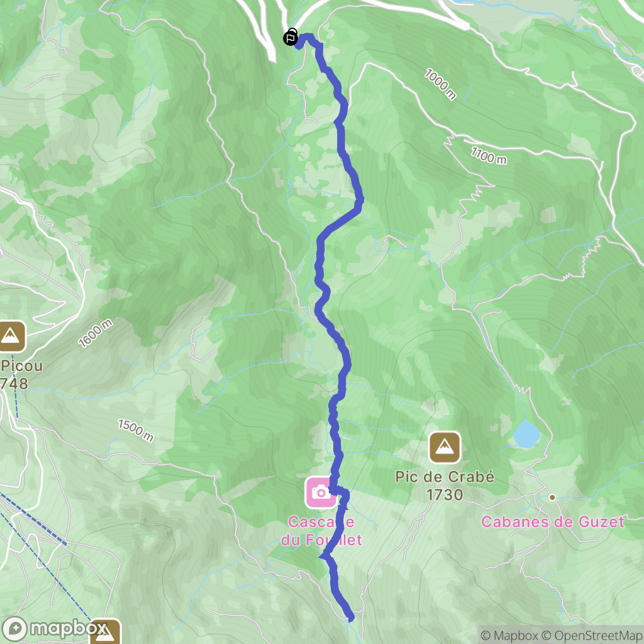Viewport: 644px width, 644px height.
Task: Click the mountain icon beside the mapbox logo
Action: coord(106,633)
